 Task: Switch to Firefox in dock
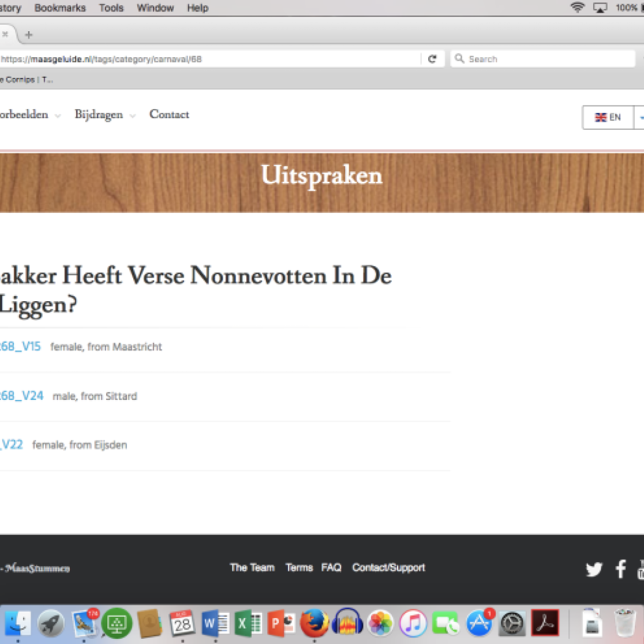314,623
